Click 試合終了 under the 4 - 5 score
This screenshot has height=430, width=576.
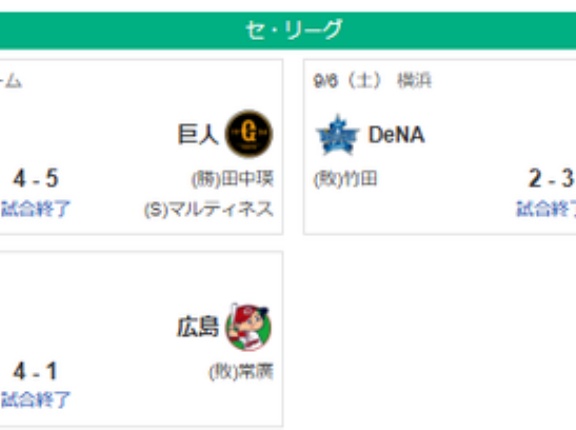[x=35, y=209]
